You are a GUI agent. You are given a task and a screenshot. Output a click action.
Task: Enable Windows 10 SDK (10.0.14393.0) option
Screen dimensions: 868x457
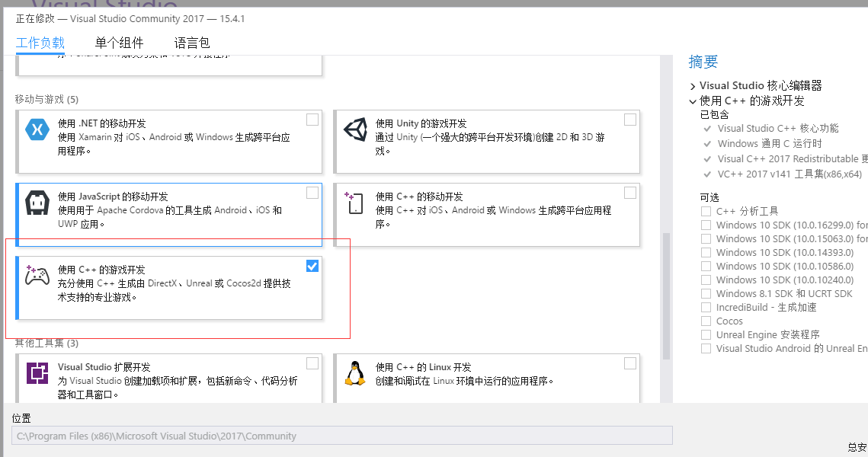[706, 252]
